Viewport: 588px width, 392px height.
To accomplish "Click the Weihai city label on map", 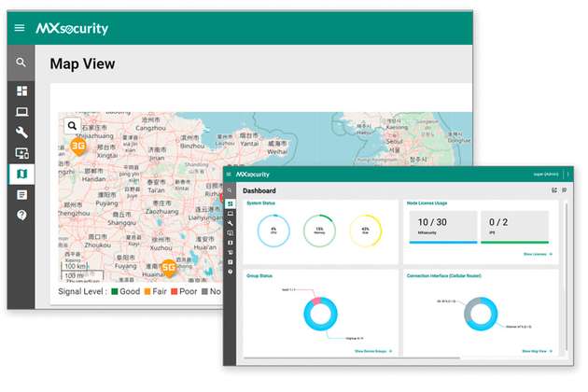I will tap(277, 151).
